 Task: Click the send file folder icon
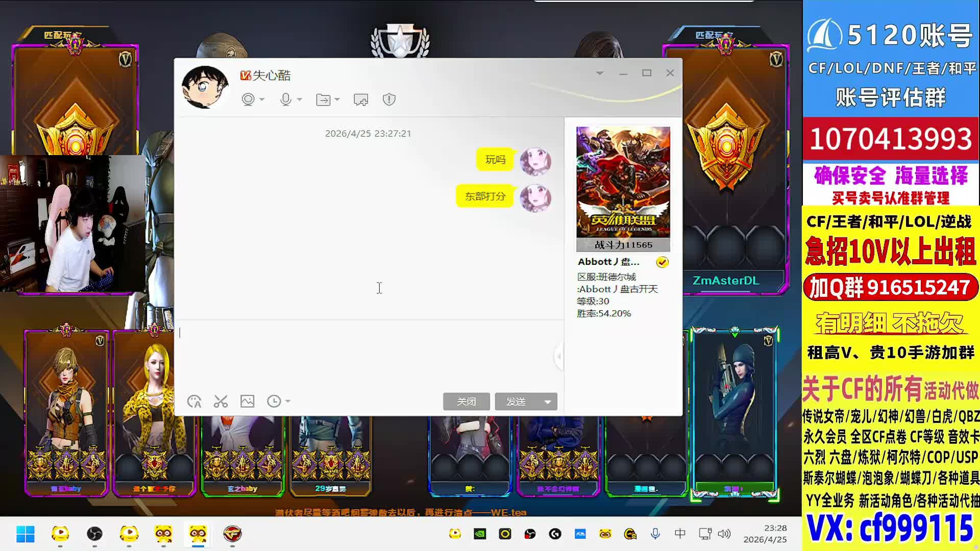point(323,99)
